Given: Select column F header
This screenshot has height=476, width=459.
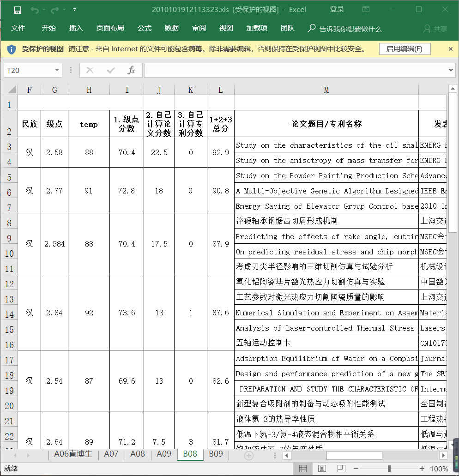Looking at the screenshot, I should click(30, 90).
